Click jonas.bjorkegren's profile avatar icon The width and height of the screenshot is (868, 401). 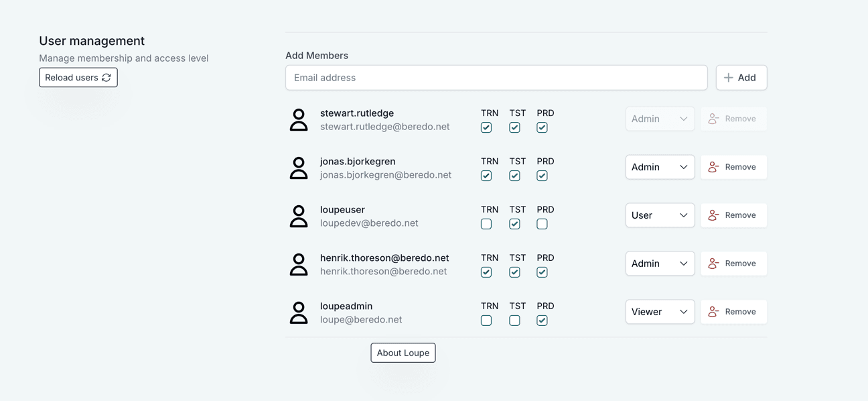(x=299, y=168)
